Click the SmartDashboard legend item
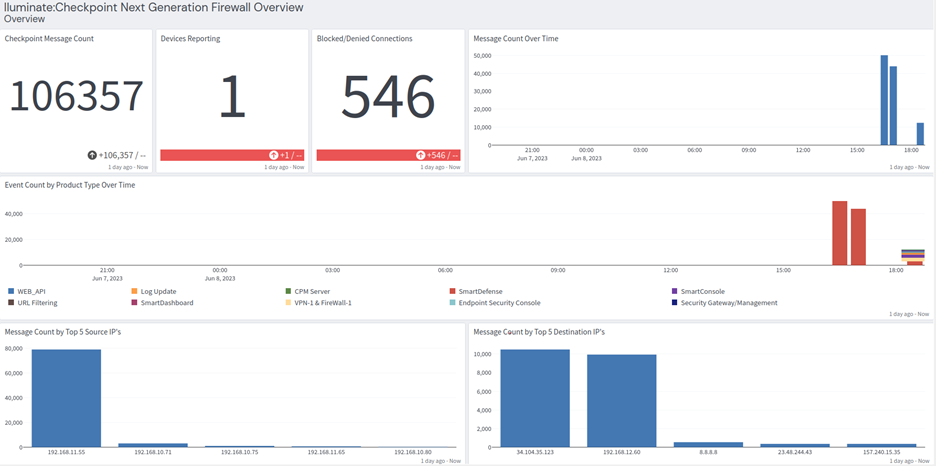Screen dimensions: 936x466 [166, 302]
